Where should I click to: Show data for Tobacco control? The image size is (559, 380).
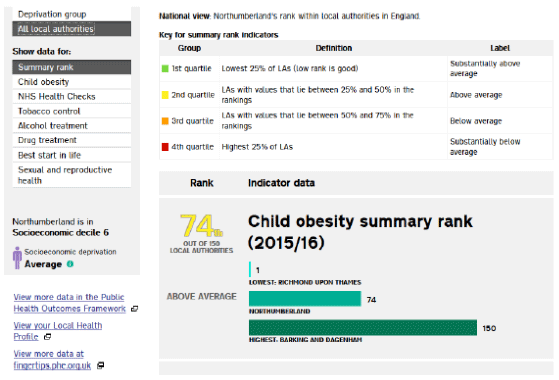click(x=72, y=111)
